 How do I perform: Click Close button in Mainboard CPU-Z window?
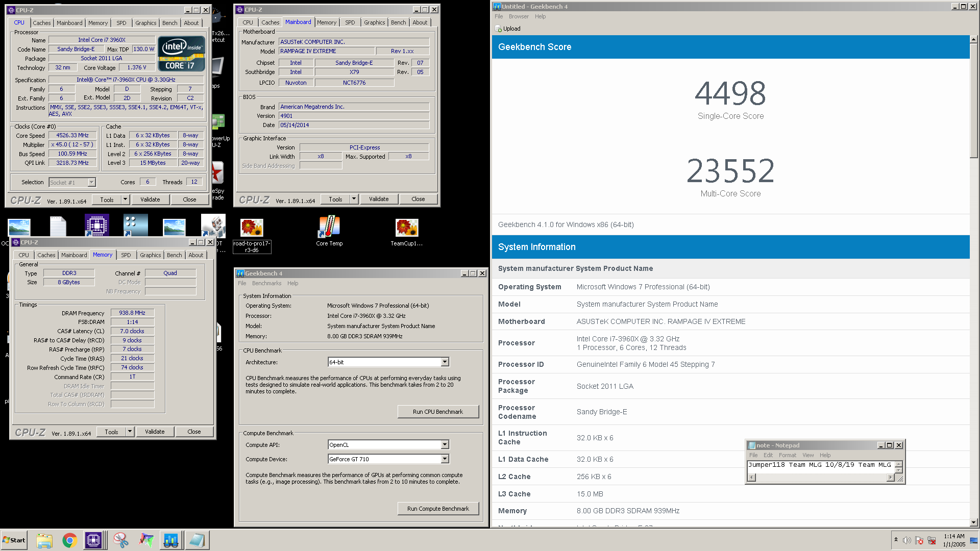click(418, 199)
